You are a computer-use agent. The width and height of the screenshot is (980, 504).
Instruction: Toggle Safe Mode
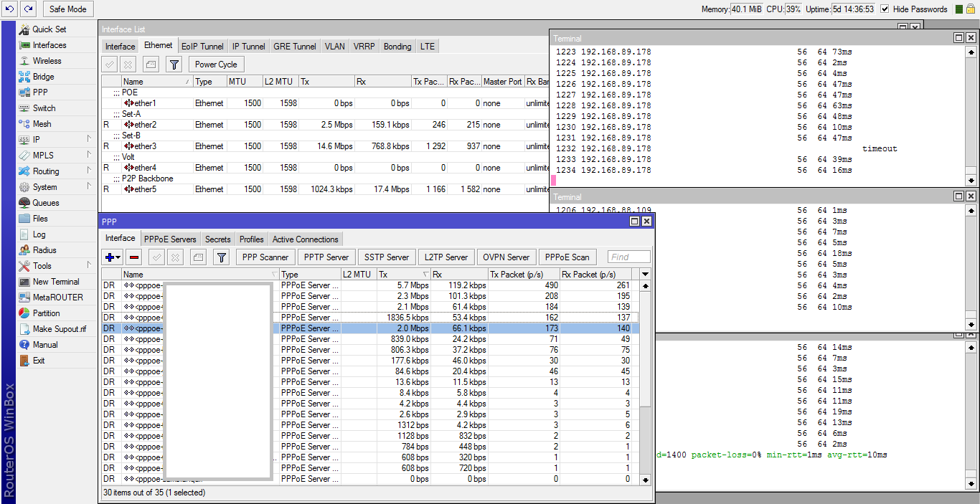point(68,9)
